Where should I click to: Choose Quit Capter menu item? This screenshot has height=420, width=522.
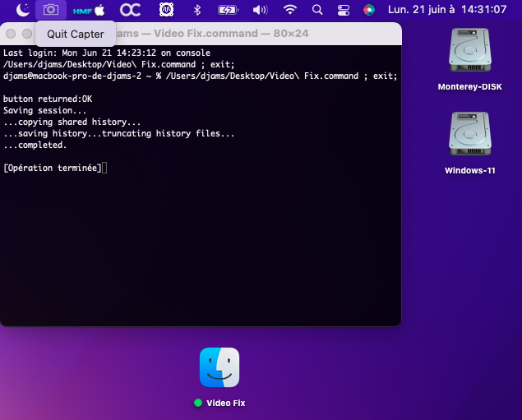coord(76,34)
